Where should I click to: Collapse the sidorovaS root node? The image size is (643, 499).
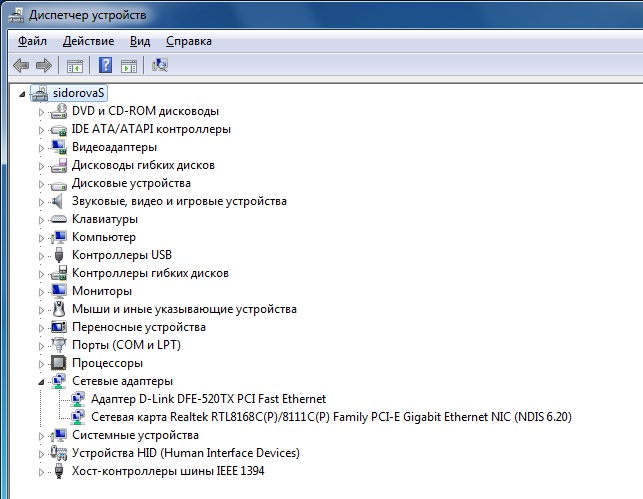click(22, 94)
